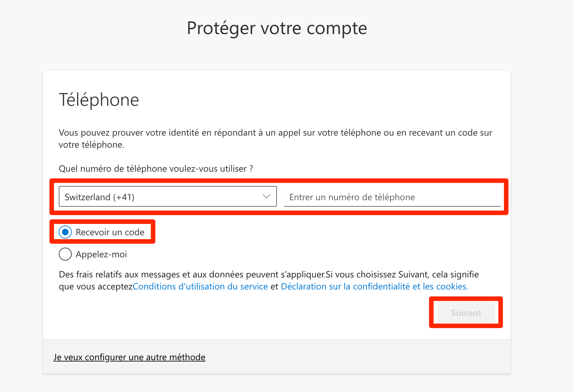Image resolution: width=574 pixels, height=392 pixels.
Task: Select the 'Recevoir un code' radio button
Action: coord(65,232)
